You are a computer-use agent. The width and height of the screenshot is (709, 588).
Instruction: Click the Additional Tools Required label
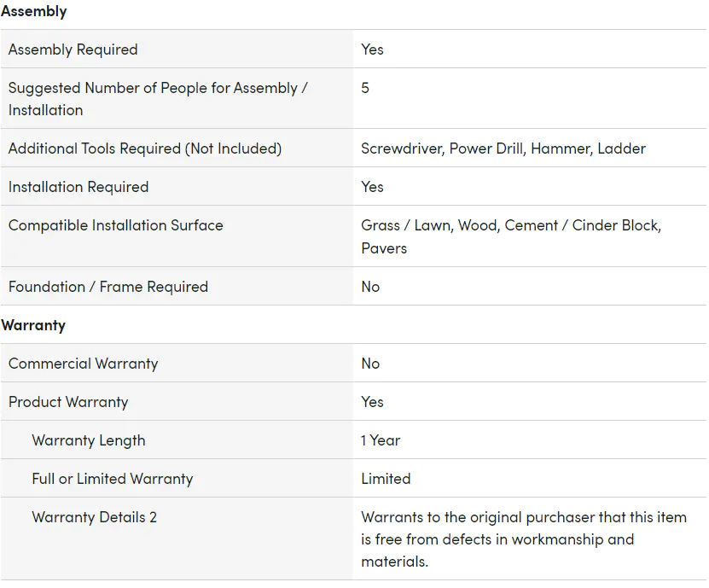[x=145, y=148]
